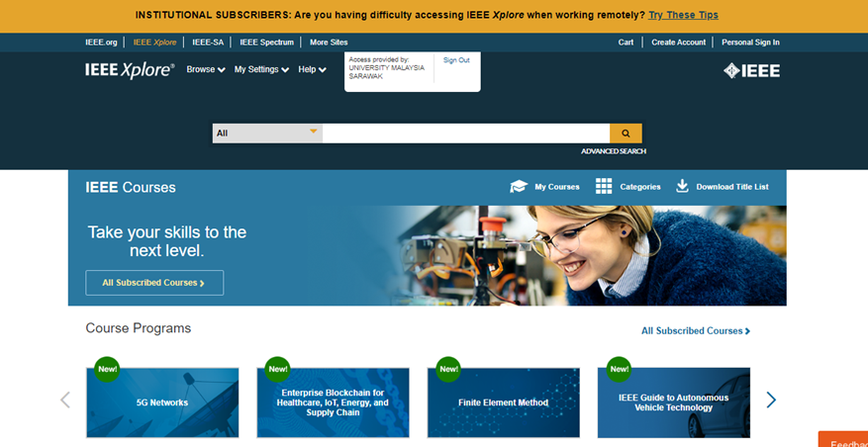The height and width of the screenshot is (447, 868).
Task: Open the More Sites menu
Action: click(x=329, y=43)
